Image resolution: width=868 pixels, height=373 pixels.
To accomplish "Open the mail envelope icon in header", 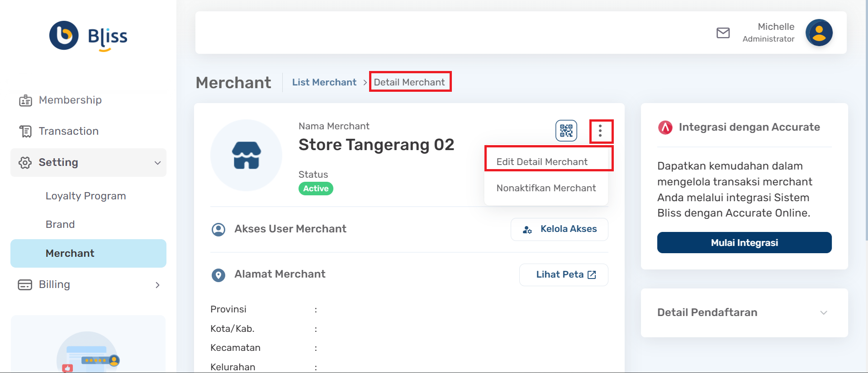I will tap(723, 33).
